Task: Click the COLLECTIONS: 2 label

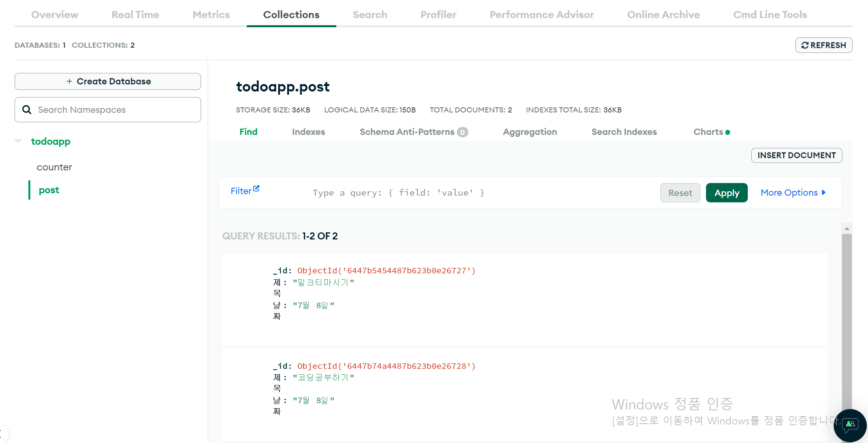Action: click(103, 45)
